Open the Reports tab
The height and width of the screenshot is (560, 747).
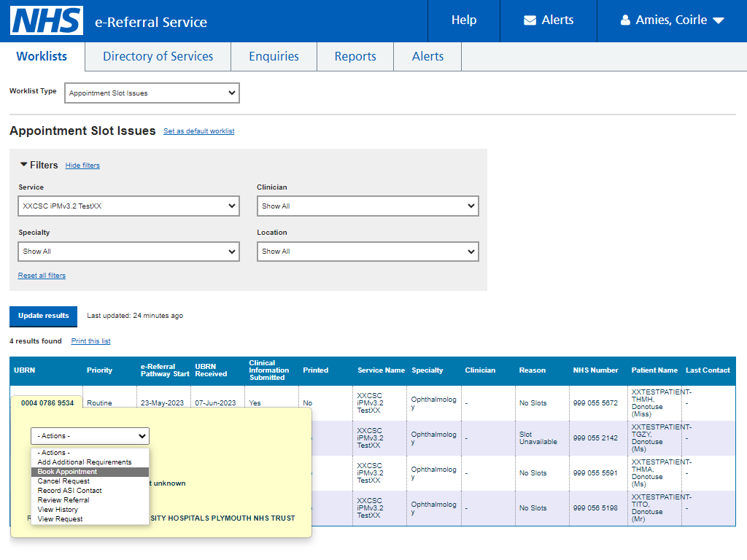tap(355, 56)
